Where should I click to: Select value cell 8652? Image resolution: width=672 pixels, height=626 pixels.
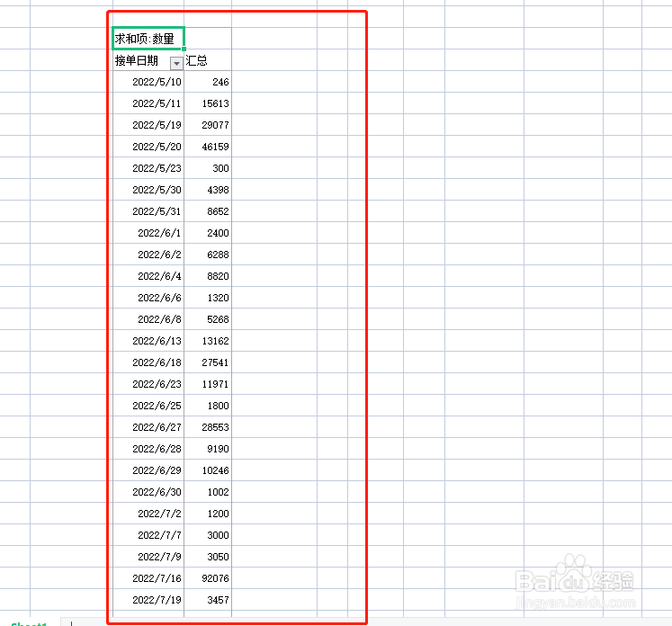point(208,211)
